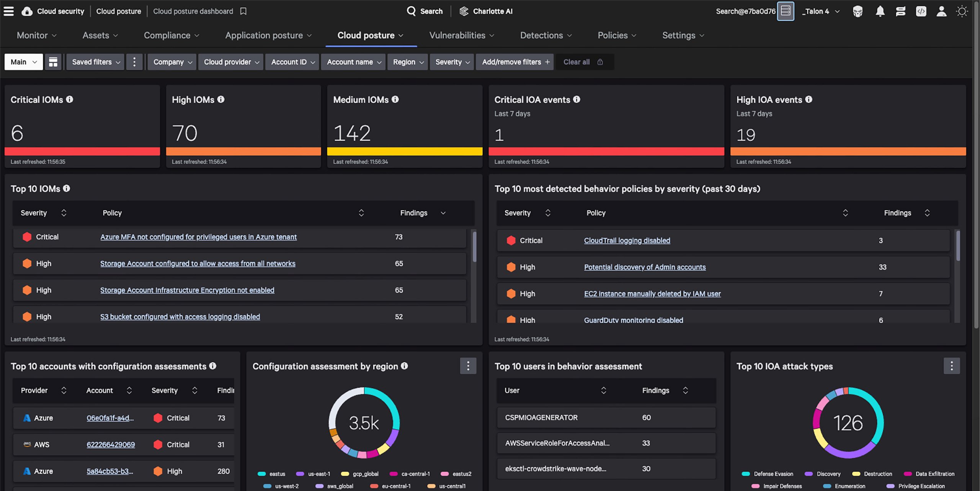
Task: Click the dashboard layout icon beside Main
Action: point(53,62)
